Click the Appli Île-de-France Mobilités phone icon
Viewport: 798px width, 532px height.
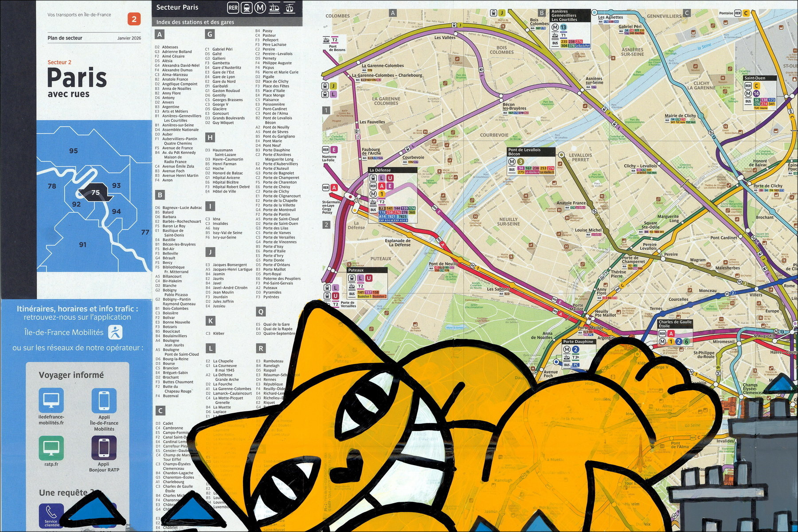[104, 400]
